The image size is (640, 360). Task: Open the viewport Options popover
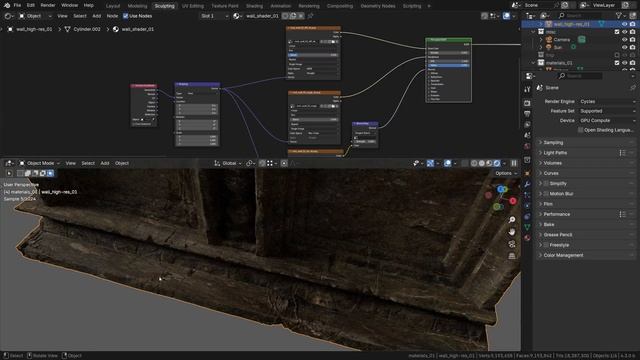506,173
